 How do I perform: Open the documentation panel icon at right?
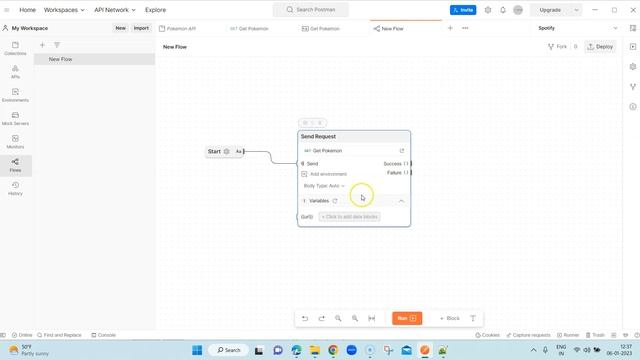point(633,47)
